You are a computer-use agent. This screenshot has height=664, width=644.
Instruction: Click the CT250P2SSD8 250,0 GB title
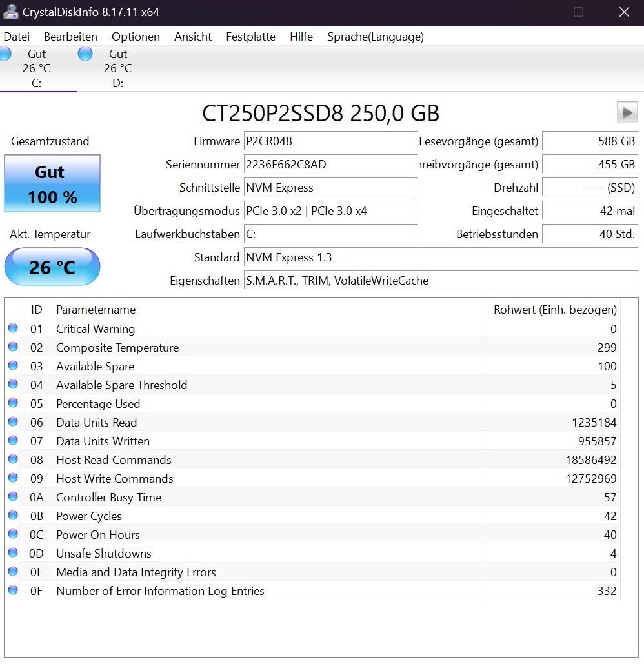pos(321,113)
